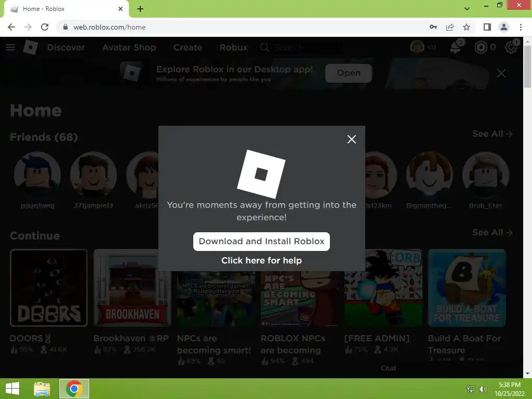Click the DOORS game title text
The height and width of the screenshot is (399, 532).
coord(30,338)
